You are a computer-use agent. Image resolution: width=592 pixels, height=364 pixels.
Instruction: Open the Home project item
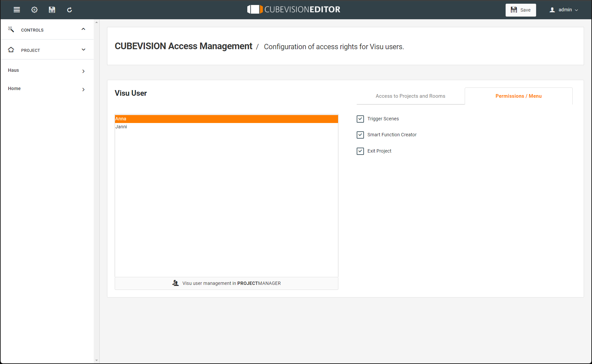coord(47,89)
